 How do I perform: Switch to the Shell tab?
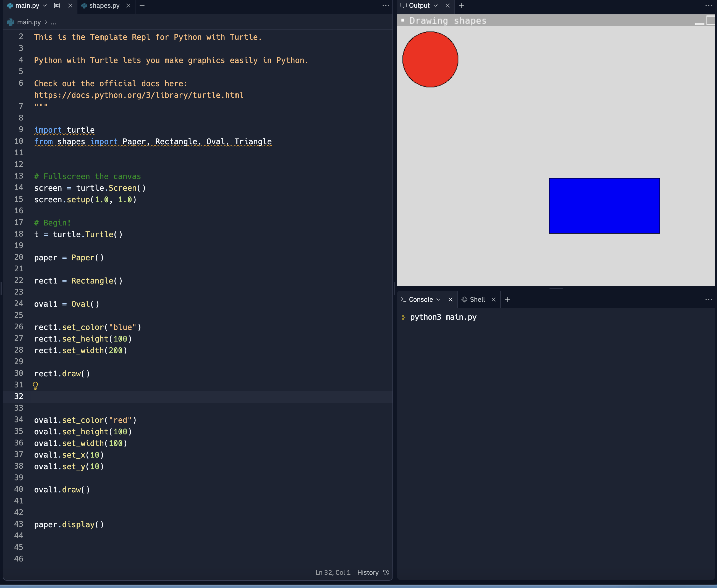point(478,300)
